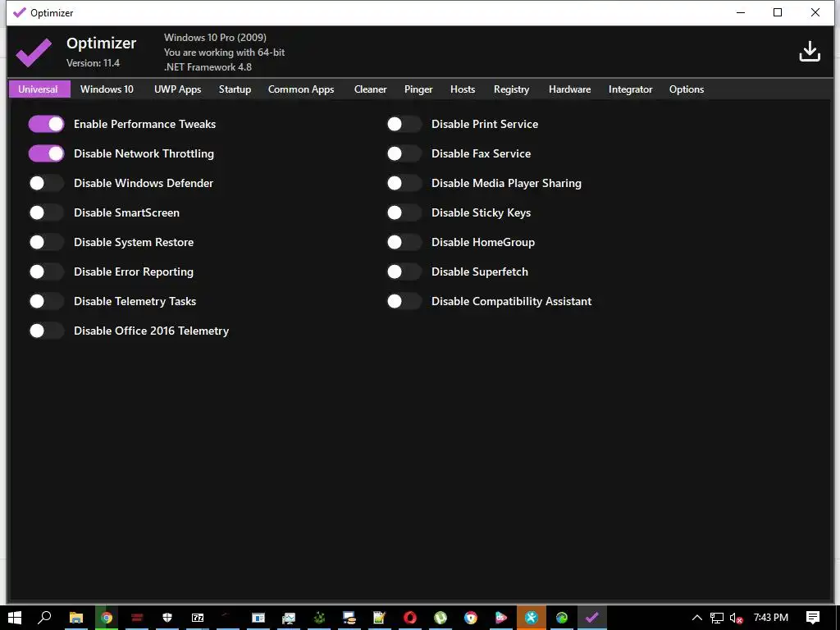Viewport: 840px width, 630px height.
Task: Click the taskbar clock showing 7:43 PM
Action: [x=771, y=618]
